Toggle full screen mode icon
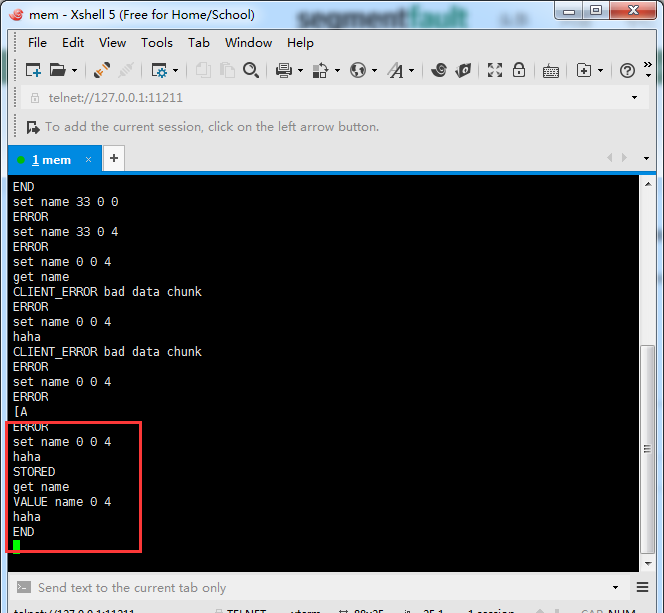 pyautogui.click(x=494, y=70)
